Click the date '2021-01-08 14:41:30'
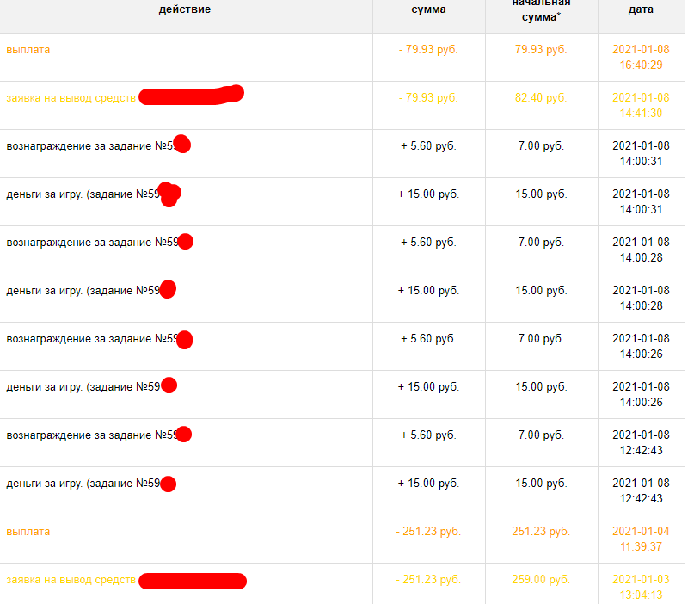Viewport: 700px width, 604px height. point(641,106)
